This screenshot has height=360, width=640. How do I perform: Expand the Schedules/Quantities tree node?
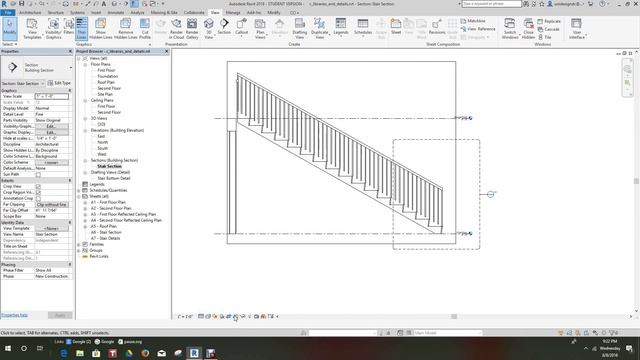[x=79, y=191]
